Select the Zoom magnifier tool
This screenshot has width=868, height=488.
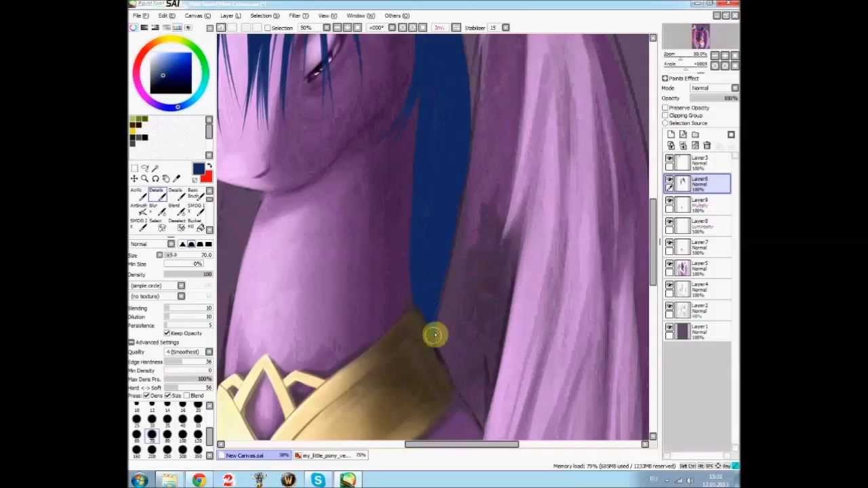pos(144,179)
